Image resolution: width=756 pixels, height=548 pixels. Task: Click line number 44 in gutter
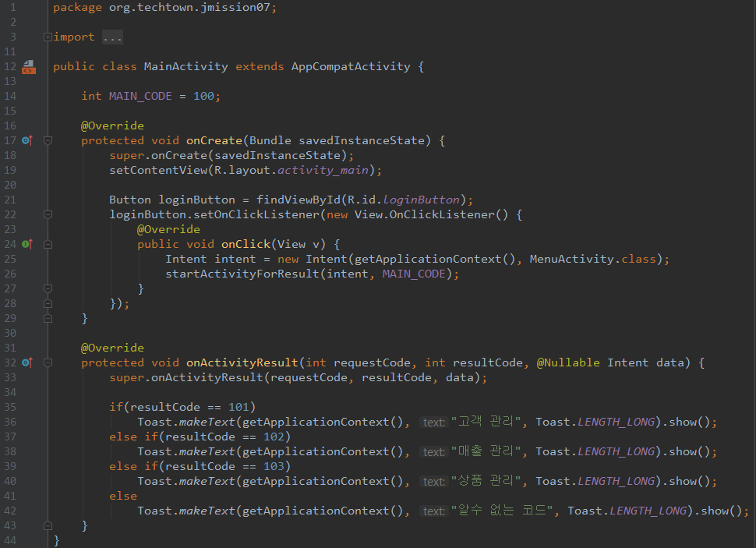(x=10, y=540)
